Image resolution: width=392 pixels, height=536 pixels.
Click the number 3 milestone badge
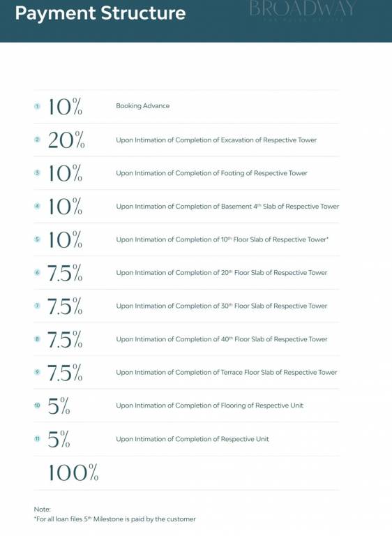tap(37, 172)
